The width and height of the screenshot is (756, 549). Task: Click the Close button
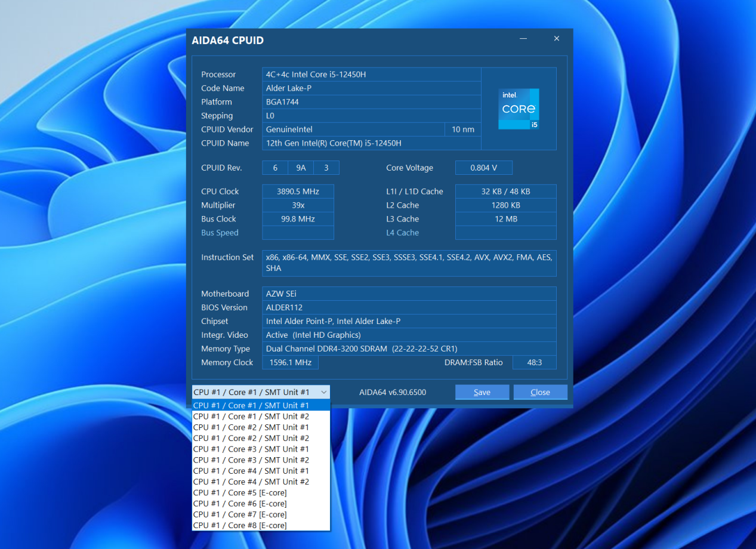[x=540, y=392]
